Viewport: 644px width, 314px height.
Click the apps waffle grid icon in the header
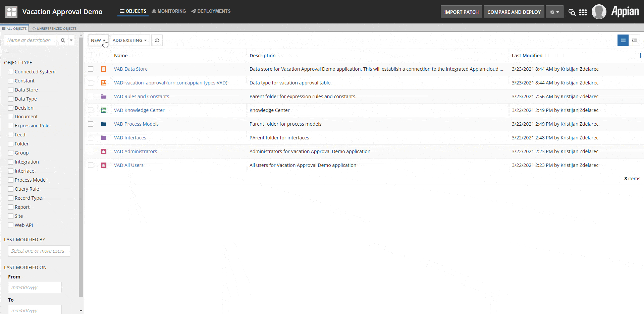583,12
